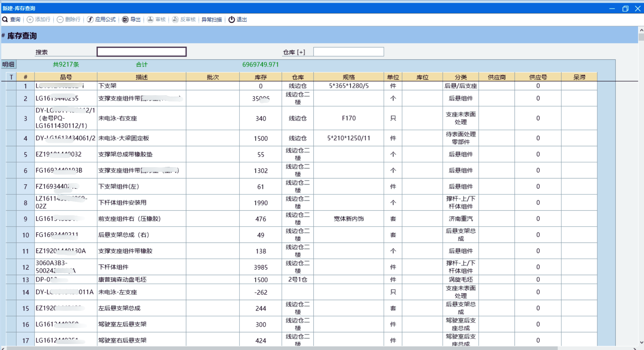The width and height of the screenshot is (644, 350).
Task: Sort by the 库存 column header
Action: [x=261, y=77]
